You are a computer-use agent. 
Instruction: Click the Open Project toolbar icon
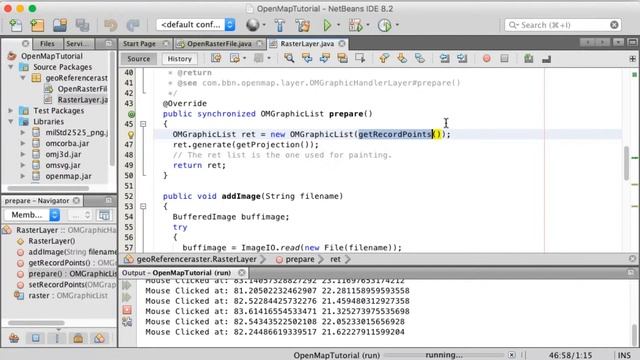(x=60, y=25)
